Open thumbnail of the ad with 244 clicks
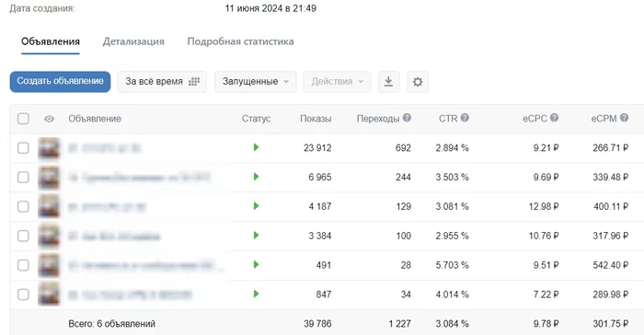Image resolution: width=644 pixels, height=335 pixels. (x=49, y=178)
